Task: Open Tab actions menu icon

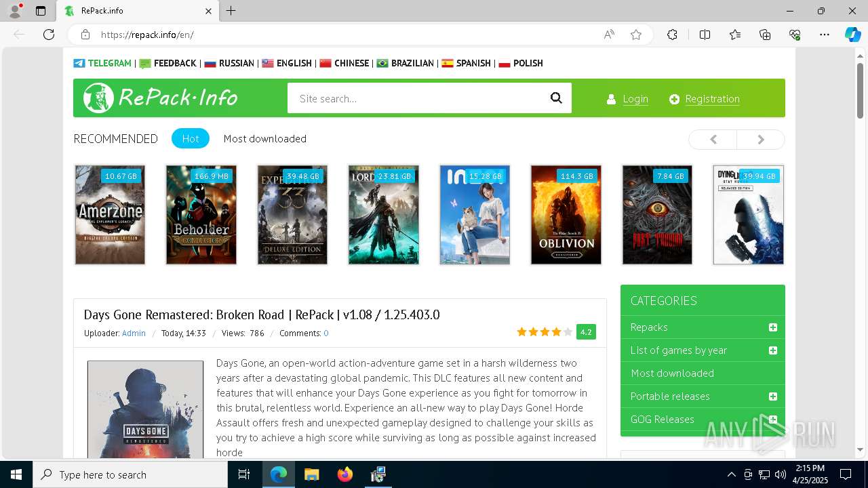Action: coord(41,11)
